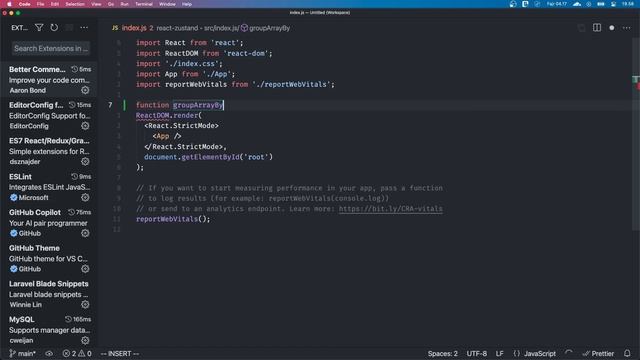Screen dimensions: 640x360
Task: Open Better Comments extension details
Action: point(49,80)
